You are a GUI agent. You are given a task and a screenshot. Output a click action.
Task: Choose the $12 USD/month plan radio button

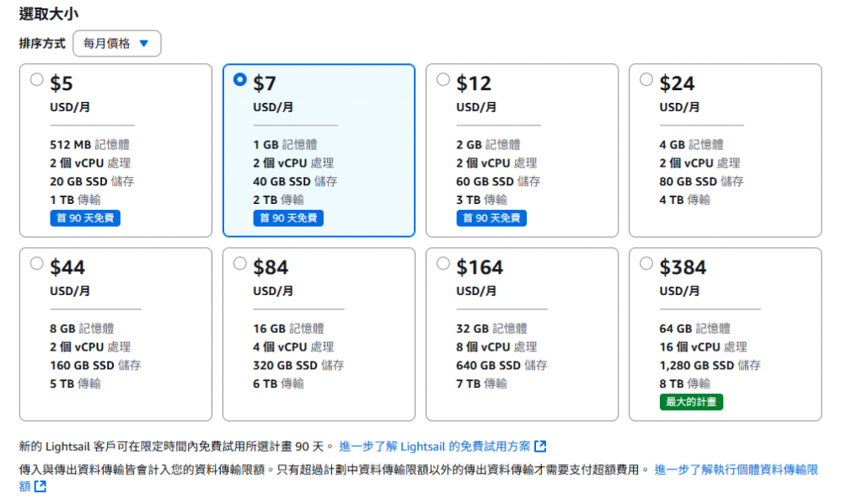[443, 80]
